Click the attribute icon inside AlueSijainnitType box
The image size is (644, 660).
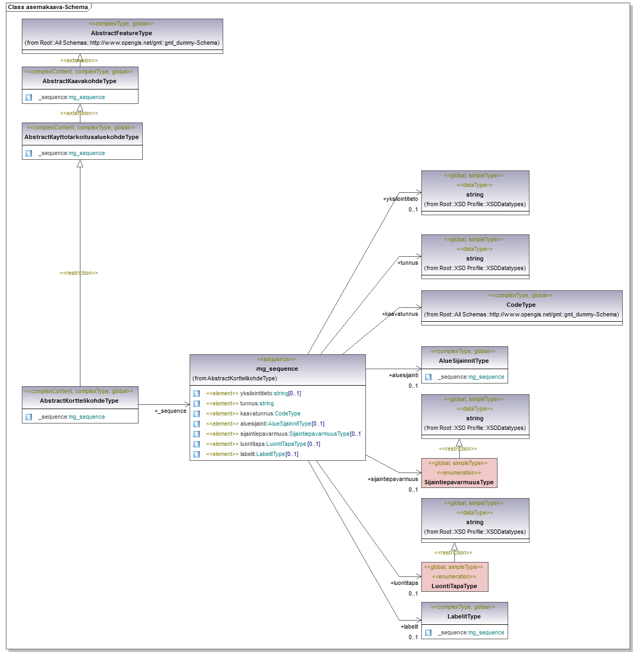click(x=428, y=377)
